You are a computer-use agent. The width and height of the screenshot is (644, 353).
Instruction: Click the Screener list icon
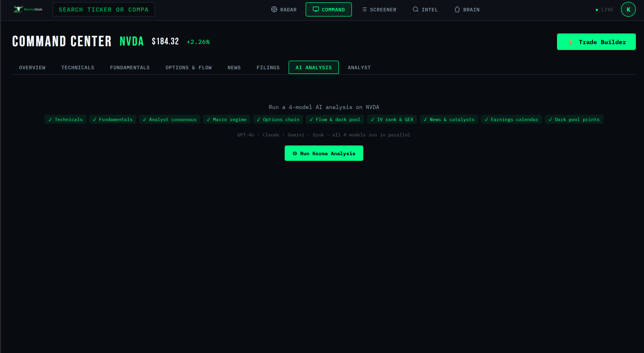click(364, 10)
